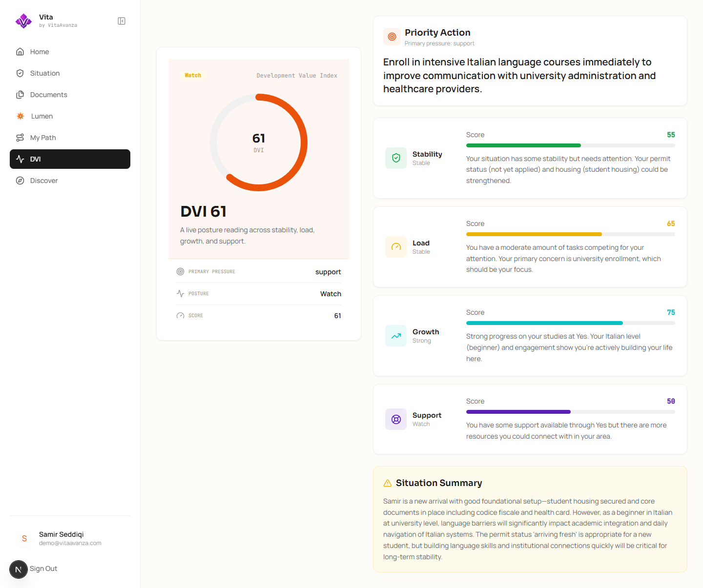Click Sign Out
Image resolution: width=703 pixels, height=588 pixels.
click(43, 568)
